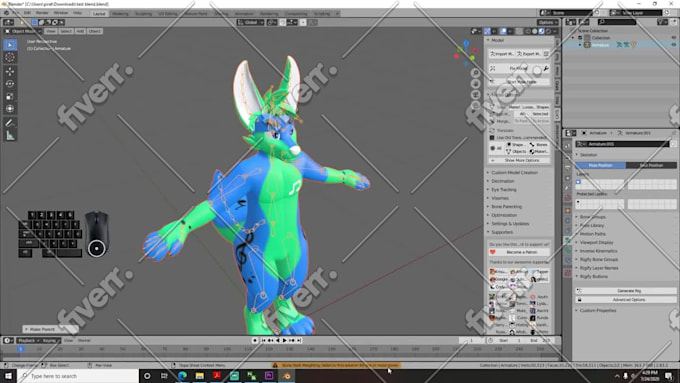Jump to the timeline start frame
This screenshot has width=680, height=383.
click(263, 340)
